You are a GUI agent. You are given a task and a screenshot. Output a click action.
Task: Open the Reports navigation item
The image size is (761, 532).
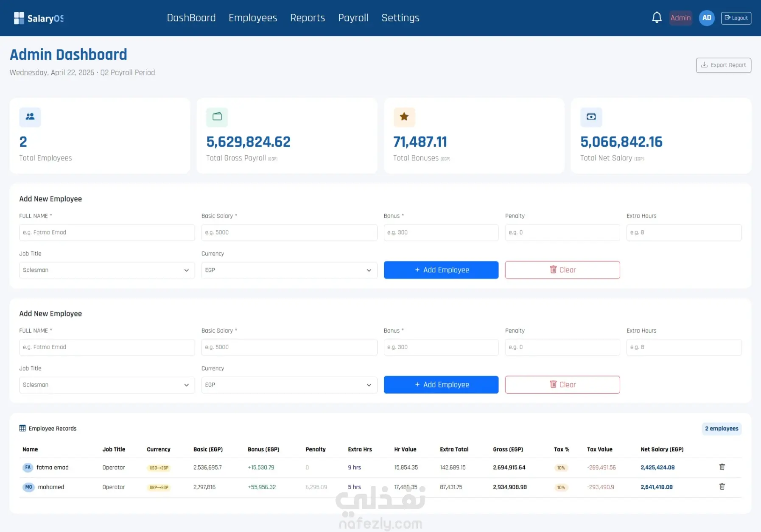308,18
